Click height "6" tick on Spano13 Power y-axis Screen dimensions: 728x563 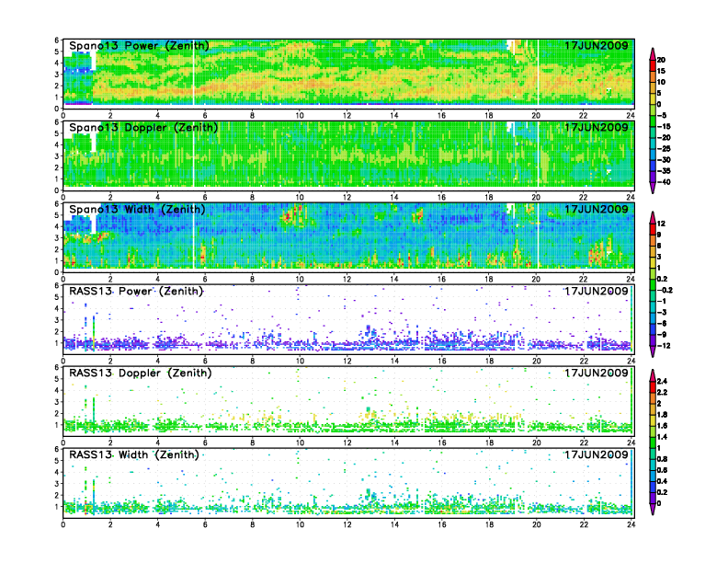tap(57, 40)
